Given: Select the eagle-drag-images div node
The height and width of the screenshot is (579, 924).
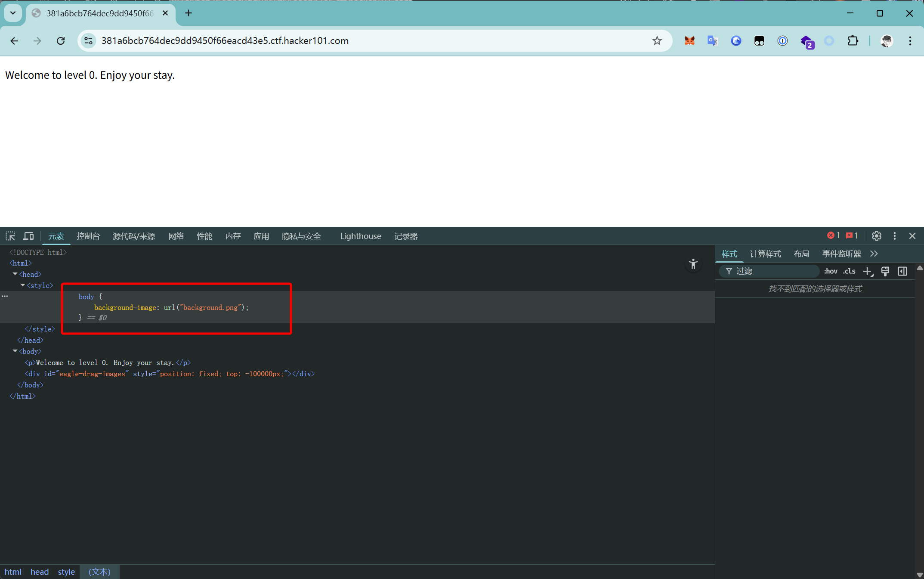Looking at the screenshot, I should tap(169, 374).
